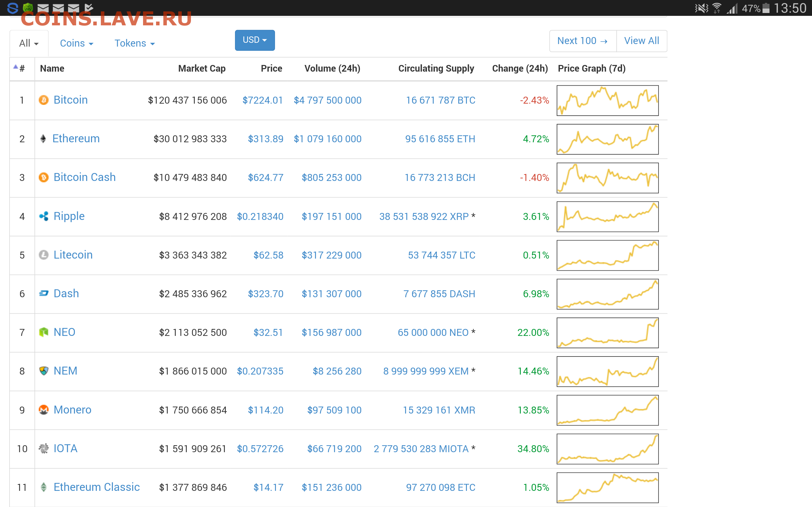The height and width of the screenshot is (507, 812).
Task: Click the NEM shield logo icon
Action: point(44,371)
